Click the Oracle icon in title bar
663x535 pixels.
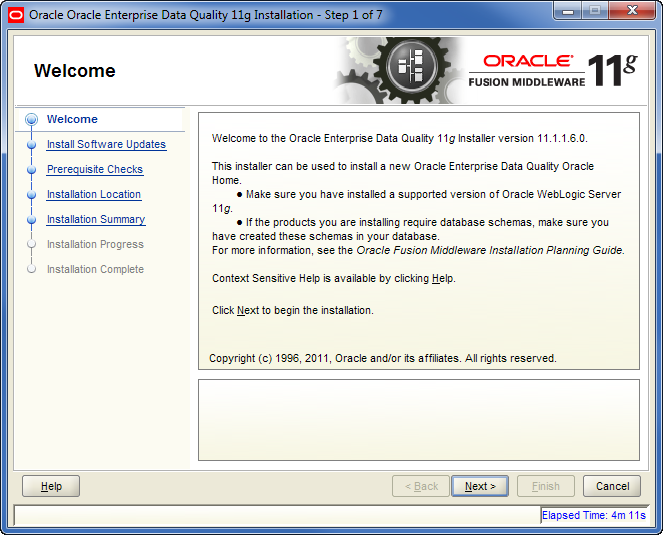15,15
